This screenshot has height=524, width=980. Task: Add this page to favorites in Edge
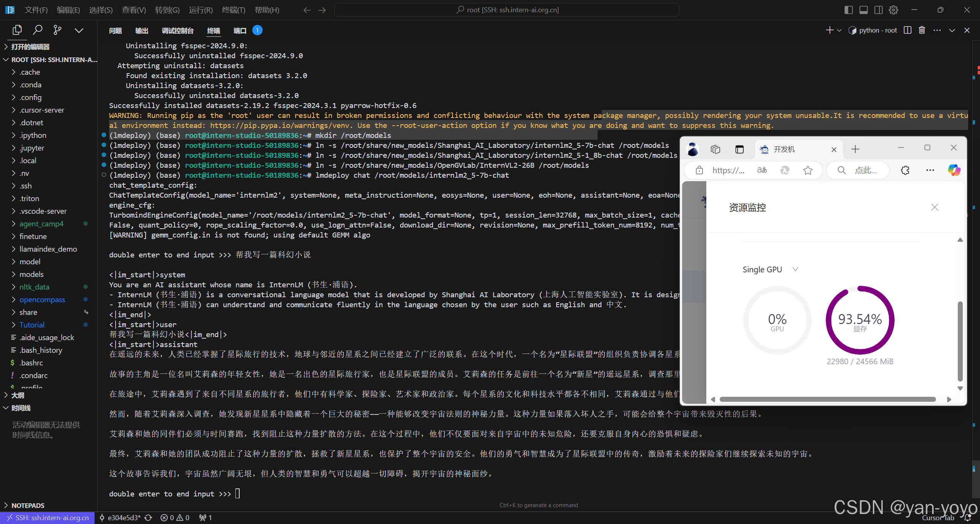pos(808,170)
